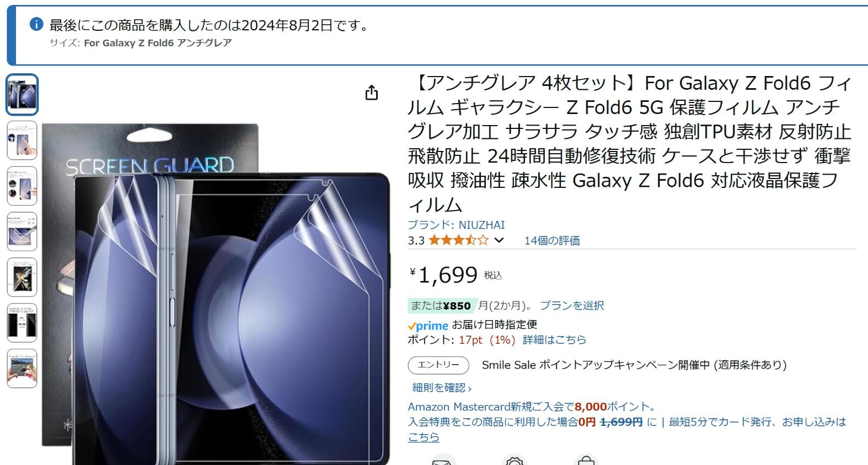This screenshot has width=868, height=465.
Task: Select the third product thumbnail
Action: click(x=22, y=186)
